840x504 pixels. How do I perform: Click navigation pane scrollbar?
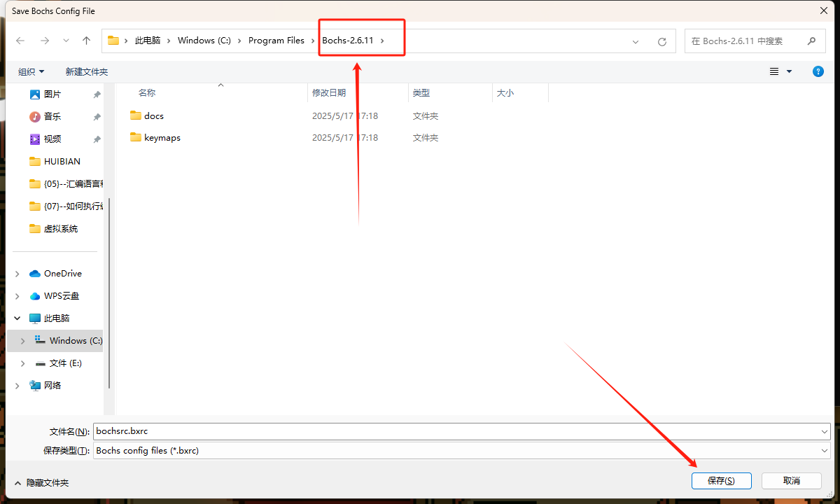(108, 293)
